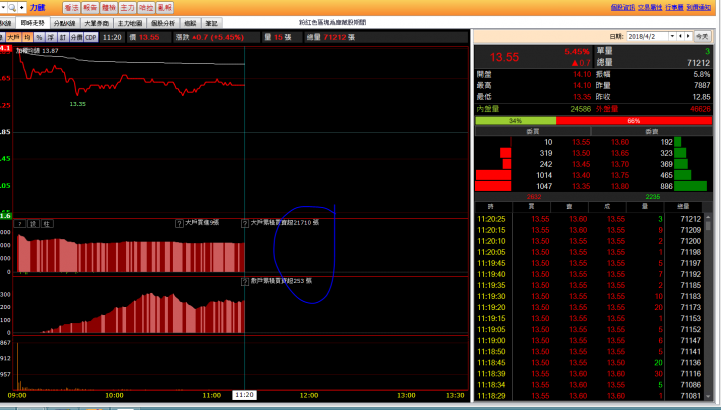721x410 pixels.
Task: Click the 體檢 red toolbar button
Action: coord(109,7)
